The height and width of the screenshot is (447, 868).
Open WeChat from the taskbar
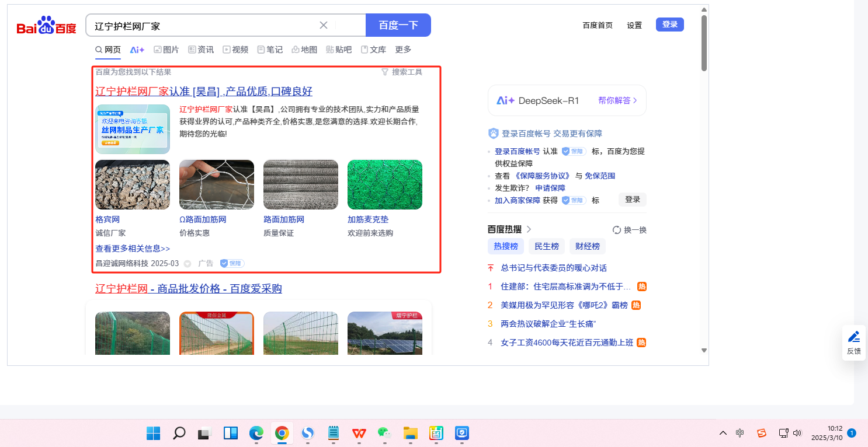click(384, 433)
